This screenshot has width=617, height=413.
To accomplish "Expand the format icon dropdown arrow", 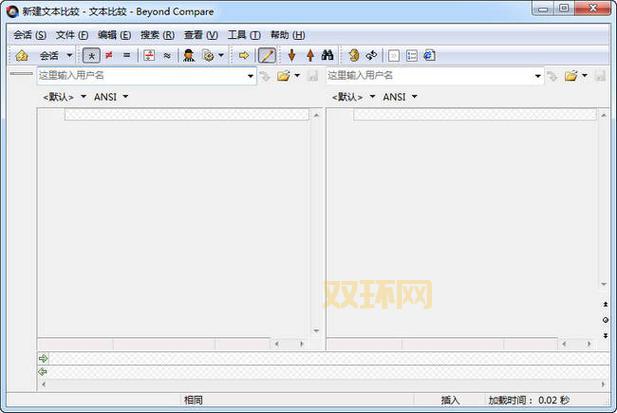I will coord(221,55).
